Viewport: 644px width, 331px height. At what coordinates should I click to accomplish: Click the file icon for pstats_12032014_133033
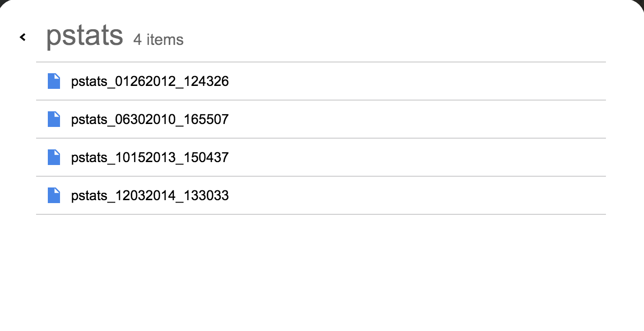click(54, 195)
